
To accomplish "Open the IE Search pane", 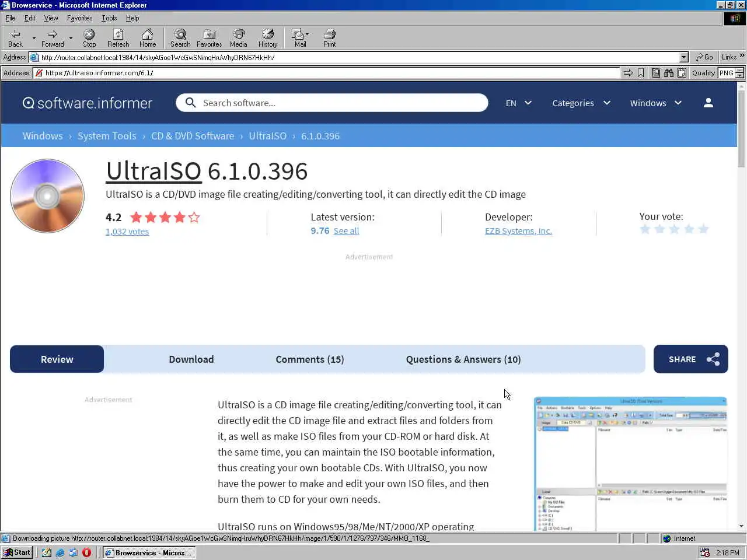I will click(x=180, y=38).
